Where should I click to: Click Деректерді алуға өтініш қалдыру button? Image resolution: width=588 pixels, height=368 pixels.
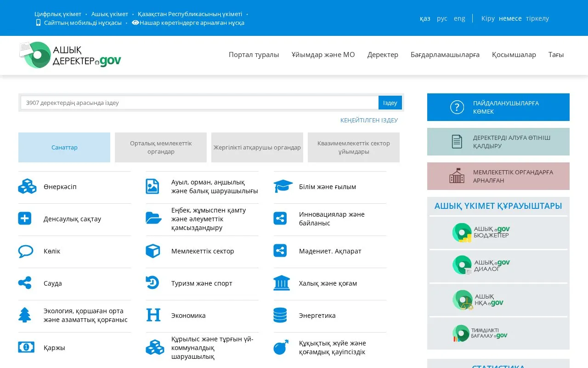[498, 142]
